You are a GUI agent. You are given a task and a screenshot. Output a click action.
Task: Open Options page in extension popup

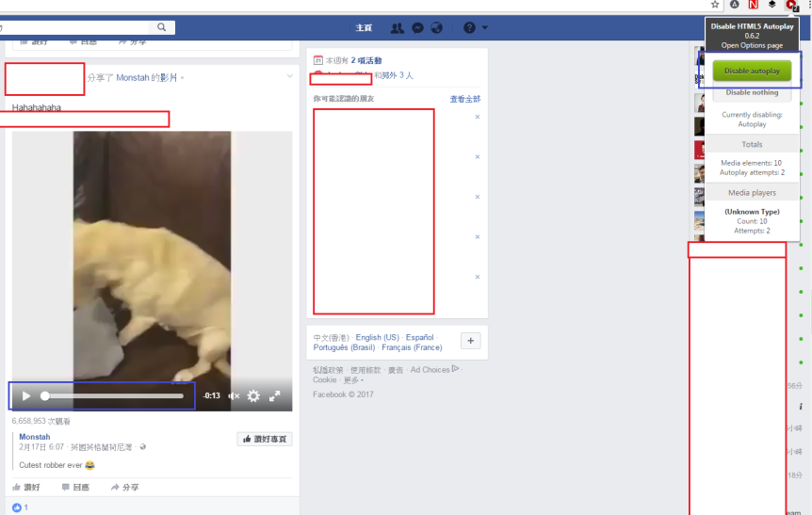[752, 45]
